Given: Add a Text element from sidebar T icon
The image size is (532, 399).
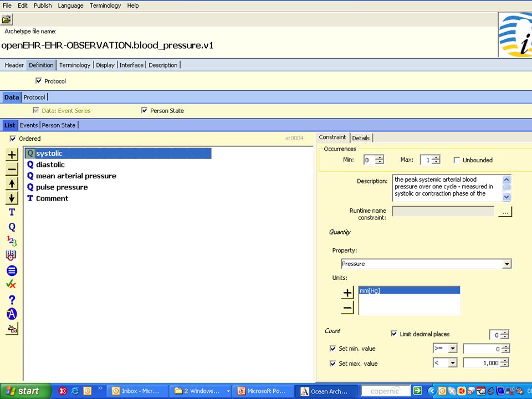Looking at the screenshot, I should [x=12, y=212].
